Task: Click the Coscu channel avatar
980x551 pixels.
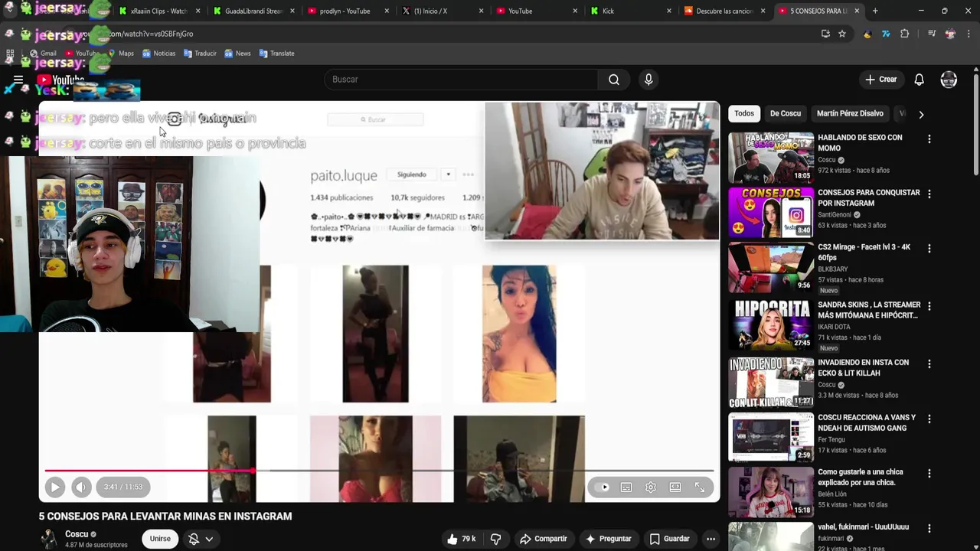Action: click(x=49, y=539)
